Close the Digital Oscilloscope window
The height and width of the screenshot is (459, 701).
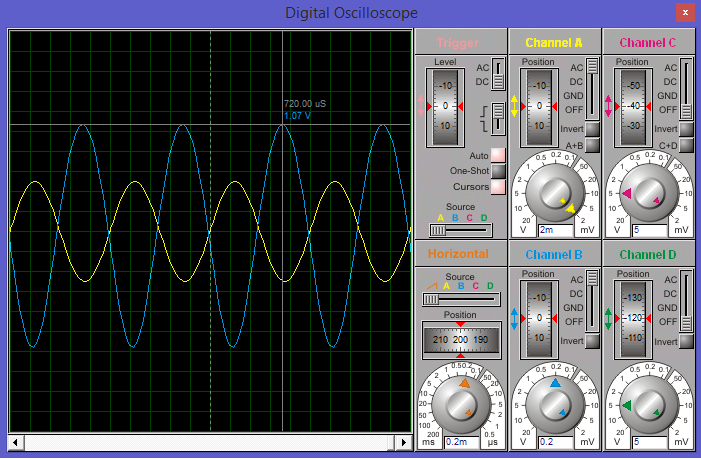click(685, 13)
